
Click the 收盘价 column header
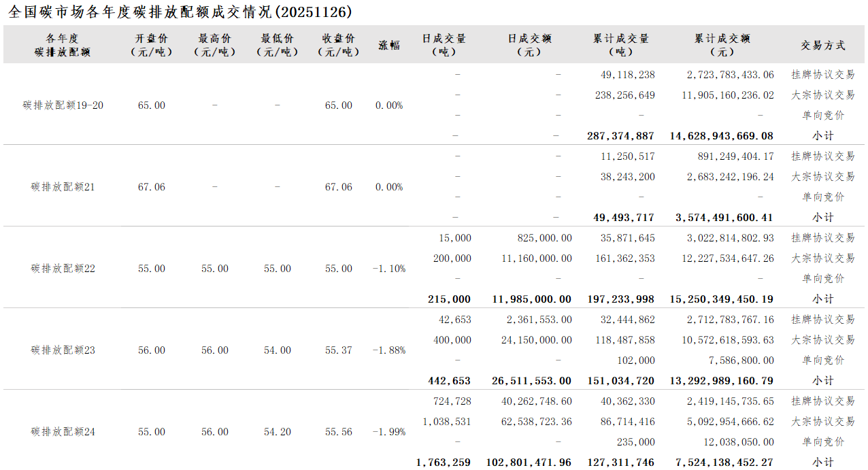click(x=338, y=45)
